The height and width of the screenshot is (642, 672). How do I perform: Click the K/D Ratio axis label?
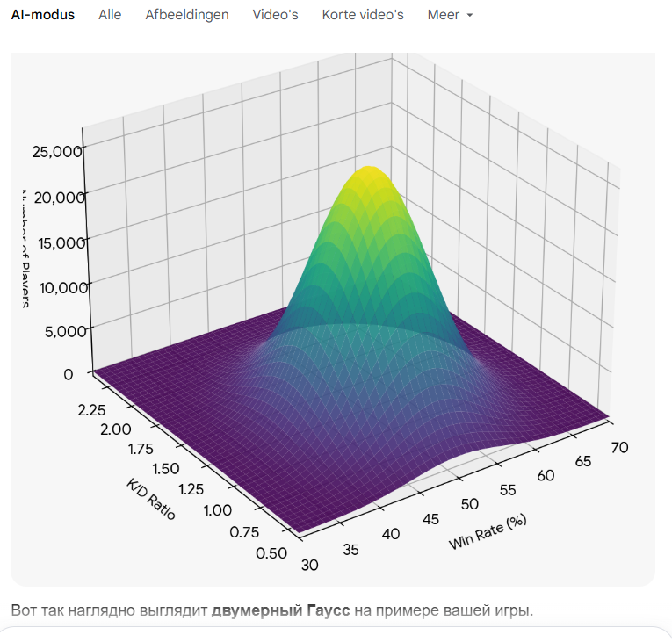coord(151,499)
